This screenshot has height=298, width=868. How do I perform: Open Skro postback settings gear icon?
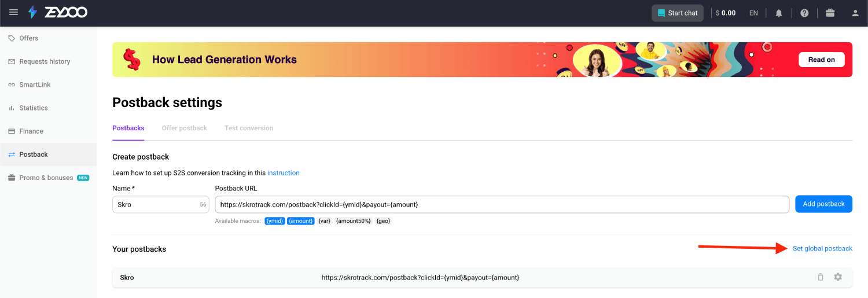coord(838,277)
